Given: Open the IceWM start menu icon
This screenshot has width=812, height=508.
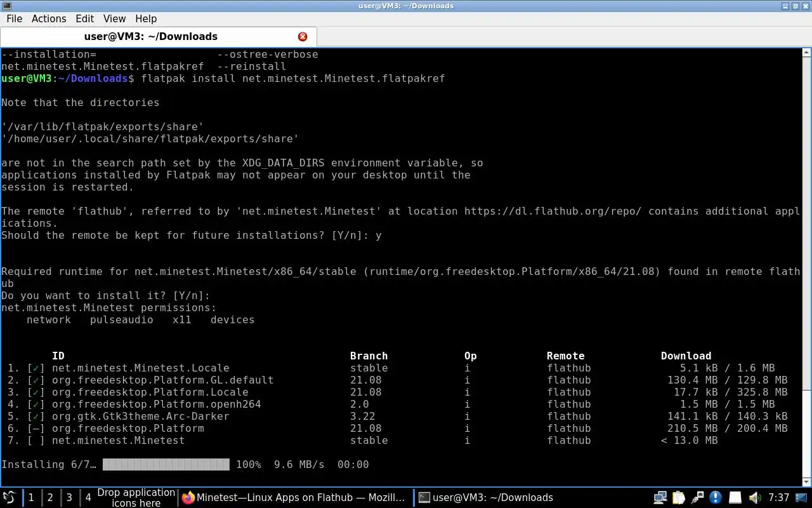Looking at the screenshot, I should (10, 497).
